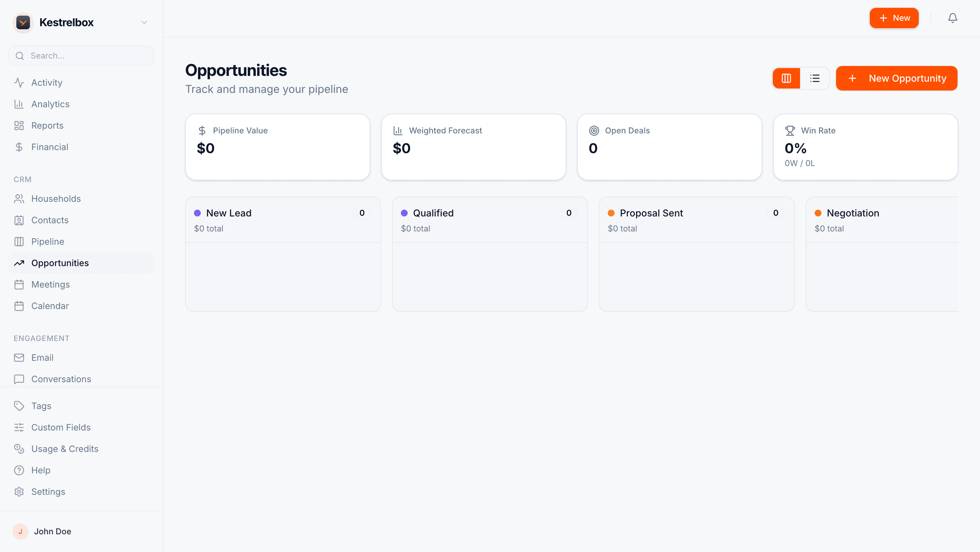Click the Reports icon in sidebar
This screenshot has width=980, height=552.
click(x=19, y=125)
